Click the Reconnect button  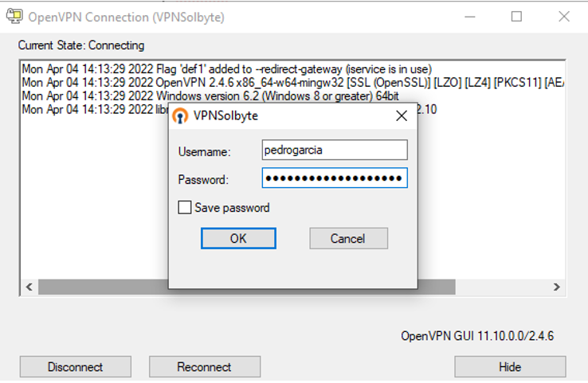(205, 366)
